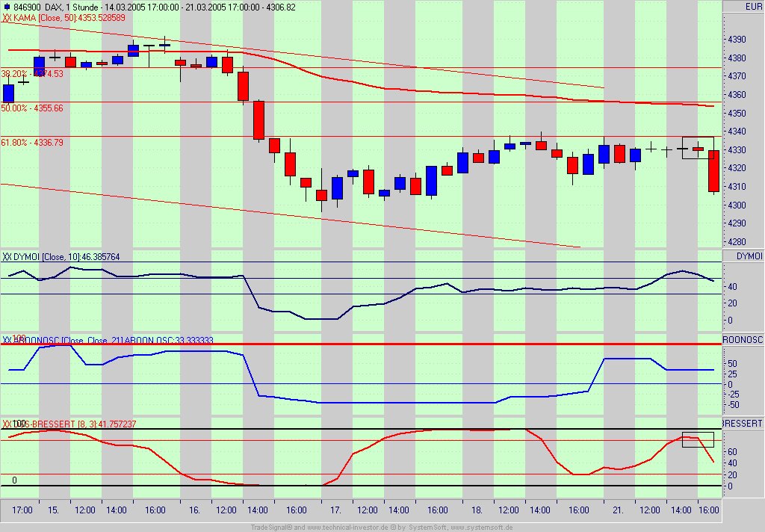Screen dimensions: 765x532
Task: Click the '17.' date label on time axis
Action: pos(335,510)
